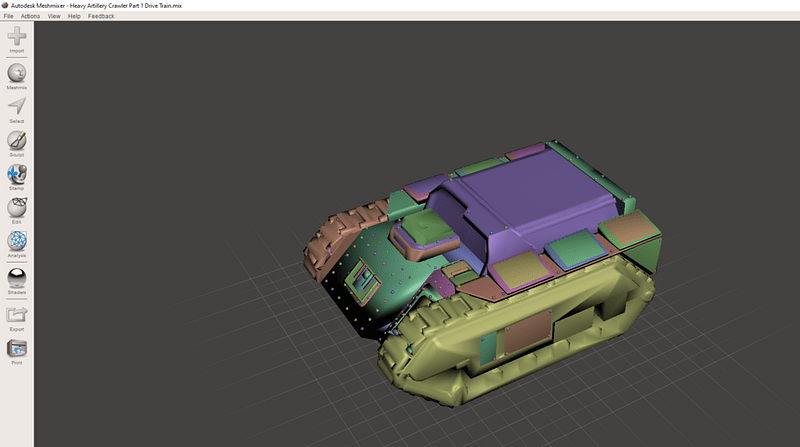Open the Actions menu

(x=30, y=16)
